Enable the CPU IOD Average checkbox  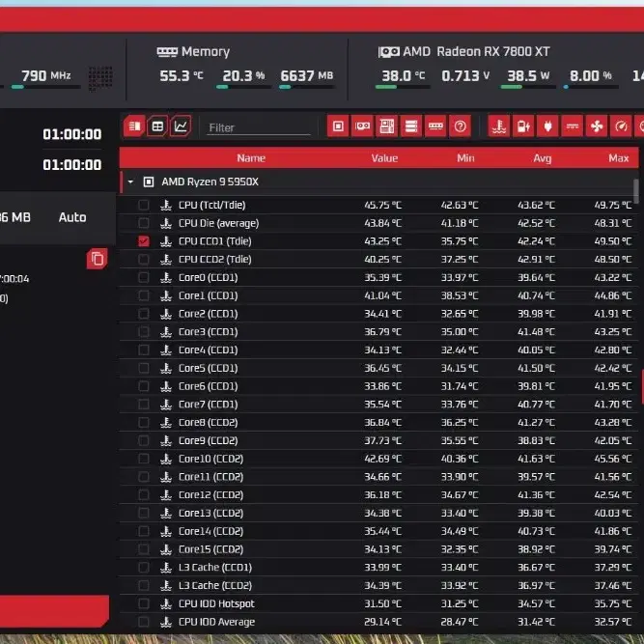tap(144, 622)
